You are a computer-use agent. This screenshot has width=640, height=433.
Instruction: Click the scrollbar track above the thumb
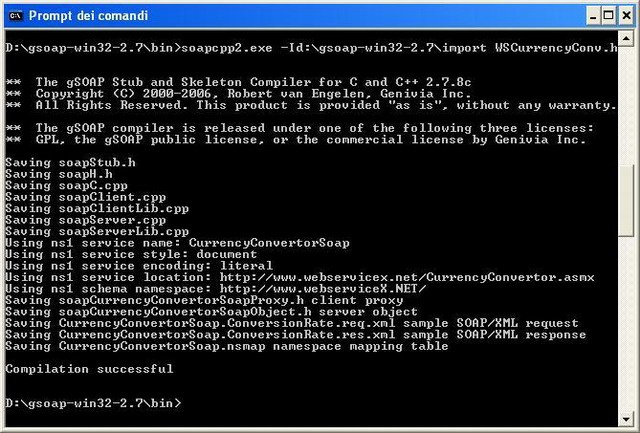tap(626, 105)
